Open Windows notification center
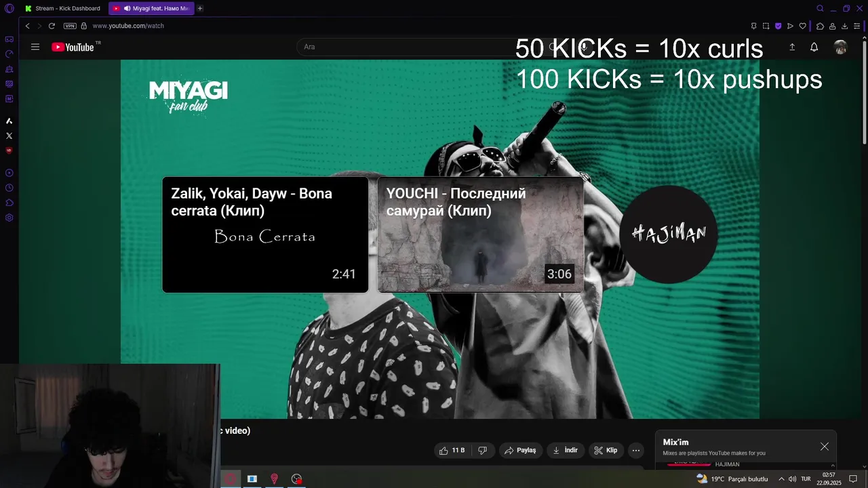 (x=853, y=479)
